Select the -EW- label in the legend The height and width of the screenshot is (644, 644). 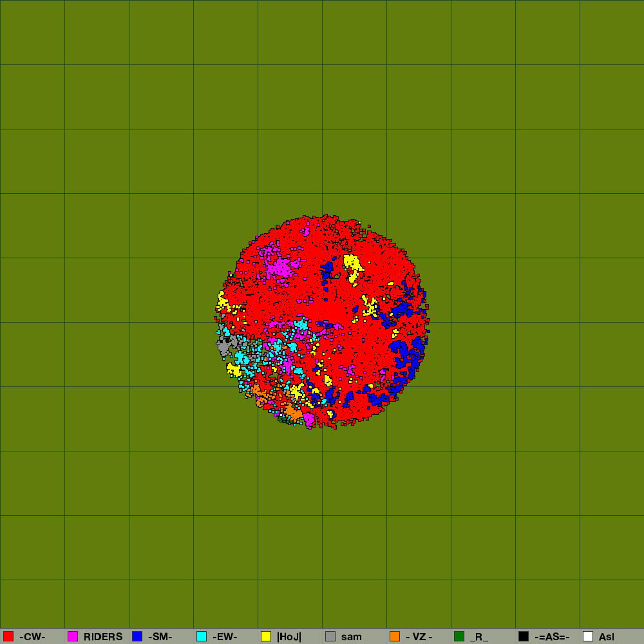coord(225,637)
